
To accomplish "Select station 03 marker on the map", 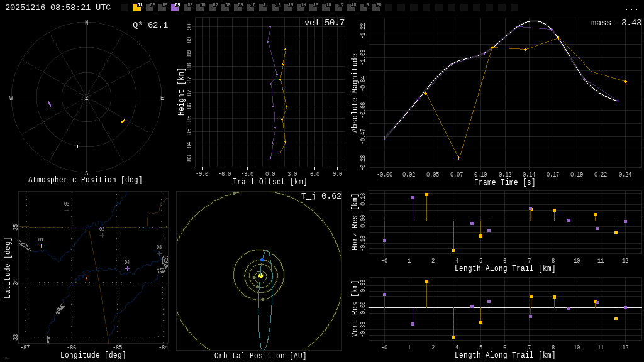I will pos(67,210).
